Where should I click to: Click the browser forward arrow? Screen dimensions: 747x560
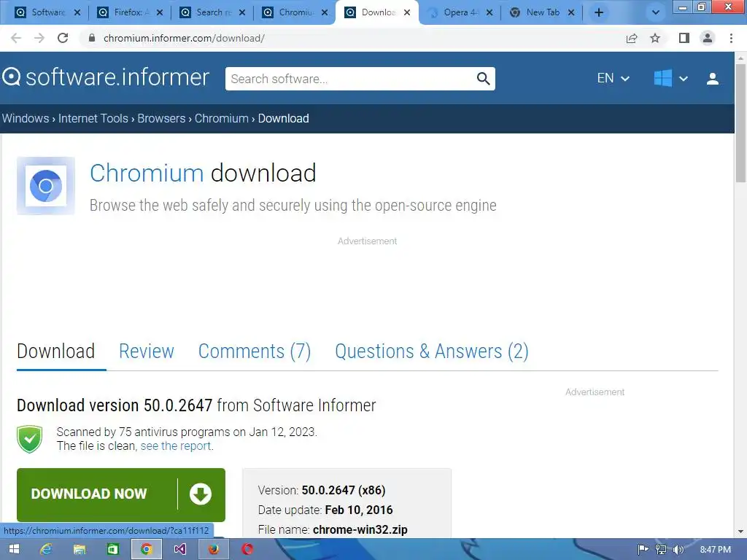[x=39, y=38]
